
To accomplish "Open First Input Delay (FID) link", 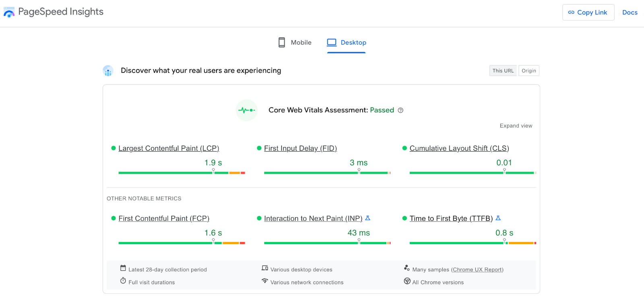I will (x=300, y=148).
